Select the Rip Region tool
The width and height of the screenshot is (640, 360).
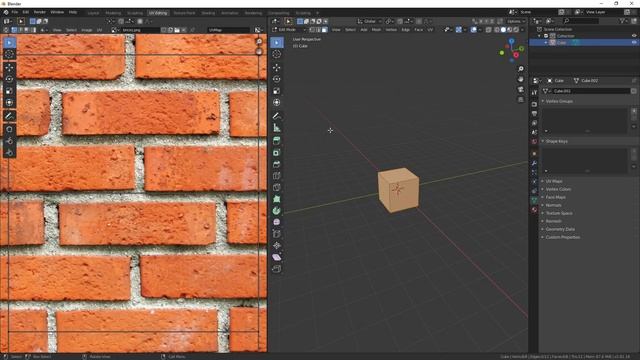click(277, 269)
